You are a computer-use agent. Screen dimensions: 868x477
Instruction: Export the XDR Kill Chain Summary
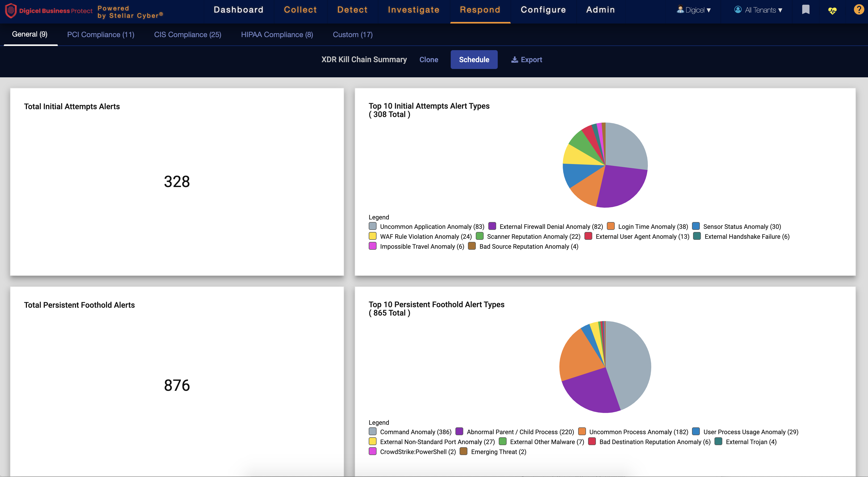click(526, 60)
